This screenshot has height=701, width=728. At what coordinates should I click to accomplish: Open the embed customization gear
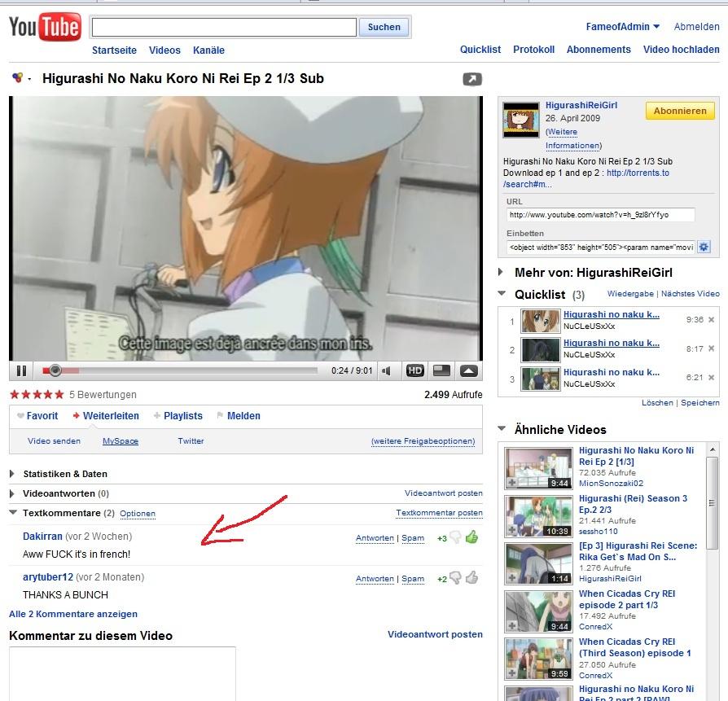click(704, 247)
